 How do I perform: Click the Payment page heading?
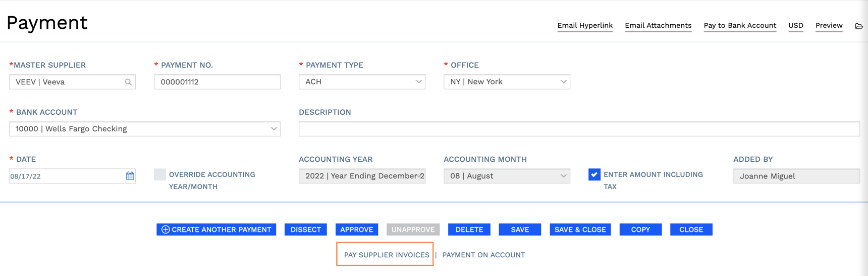tap(47, 23)
